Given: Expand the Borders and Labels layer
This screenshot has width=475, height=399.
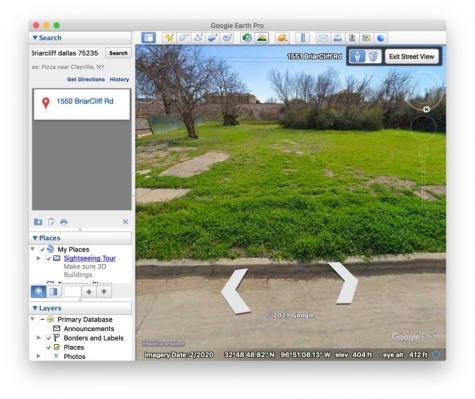Looking at the screenshot, I should click(39, 338).
